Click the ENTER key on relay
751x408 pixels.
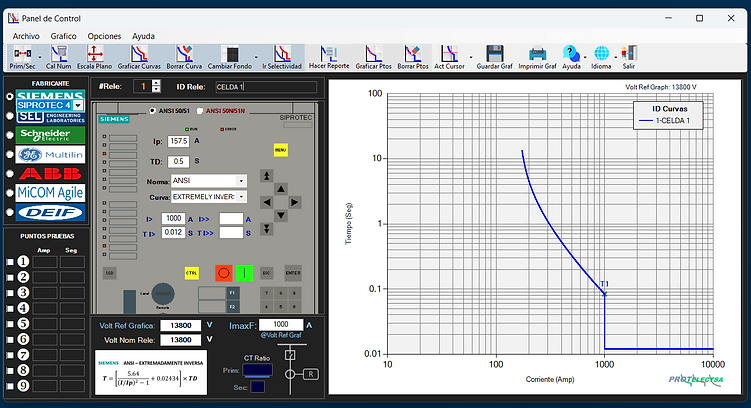293,273
